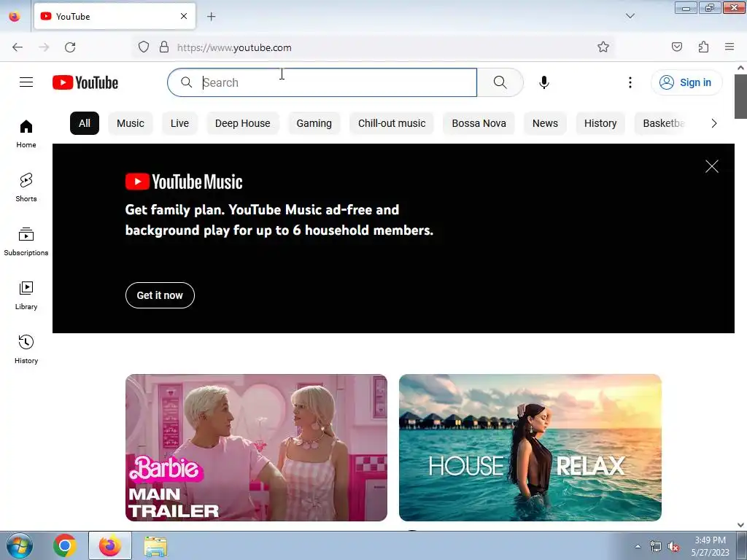Viewport: 747px width, 560px height.
Task: Select the Chill-out music chip
Action: click(392, 123)
